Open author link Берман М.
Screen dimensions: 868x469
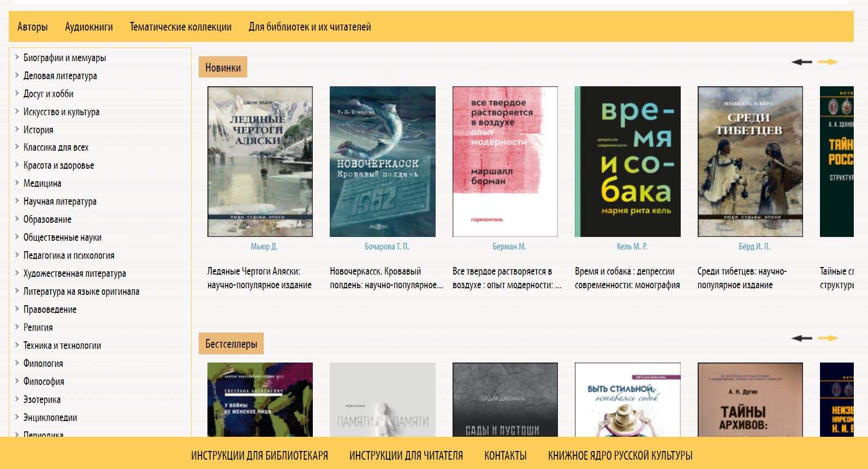[509, 247]
